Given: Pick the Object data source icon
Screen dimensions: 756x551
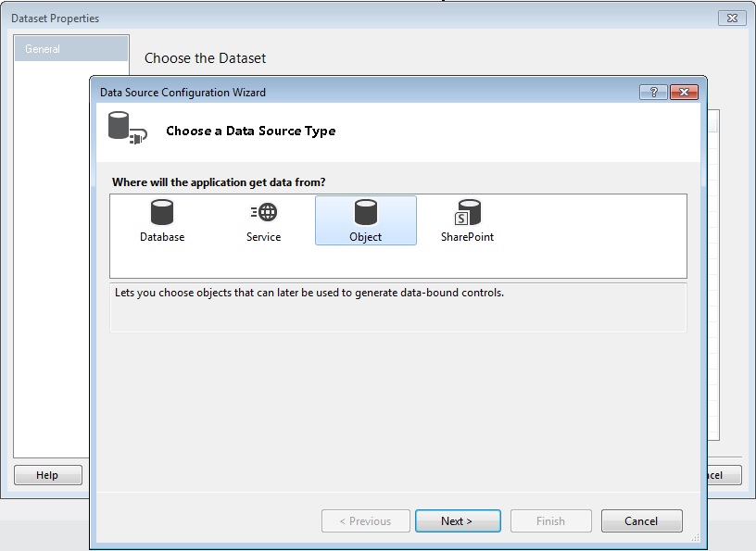Looking at the screenshot, I should (x=366, y=214).
